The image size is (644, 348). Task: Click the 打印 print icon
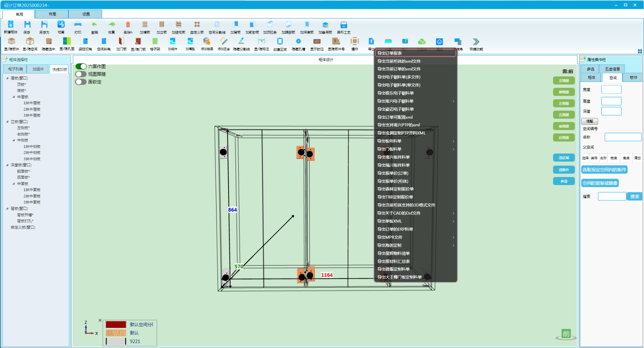(78, 25)
